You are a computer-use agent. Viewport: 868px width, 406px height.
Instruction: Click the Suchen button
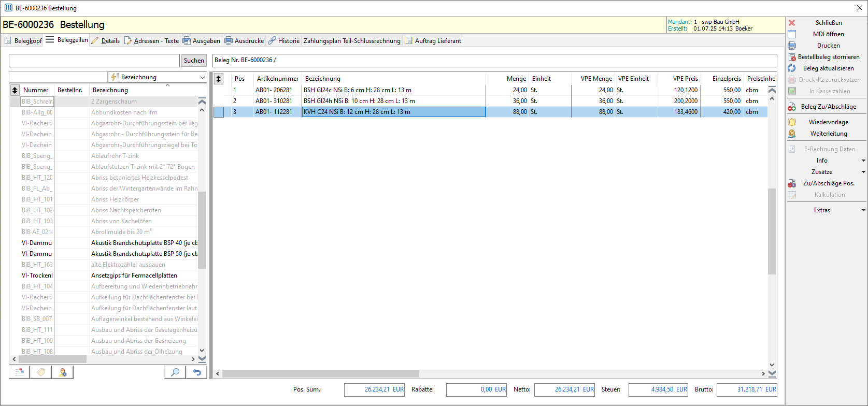click(194, 61)
